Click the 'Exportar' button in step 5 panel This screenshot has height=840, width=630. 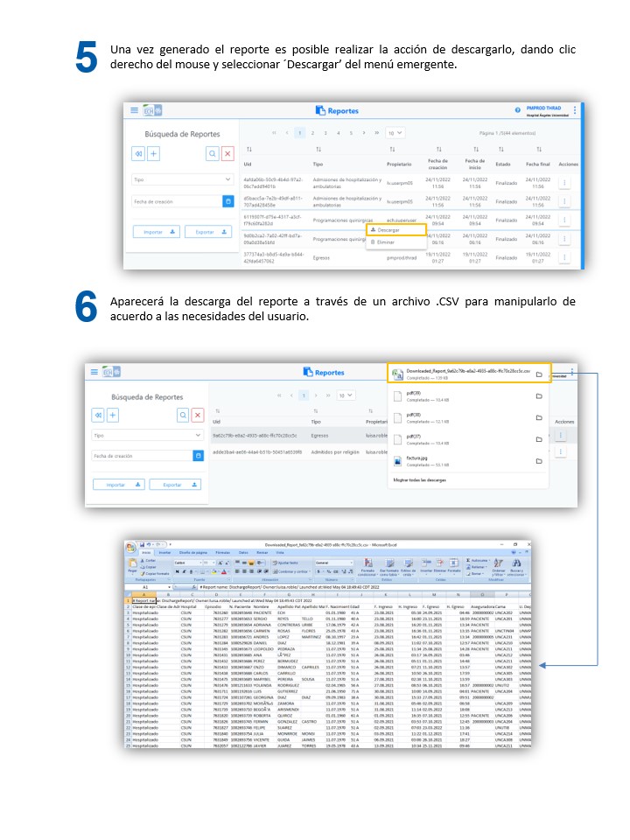(210, 232)
